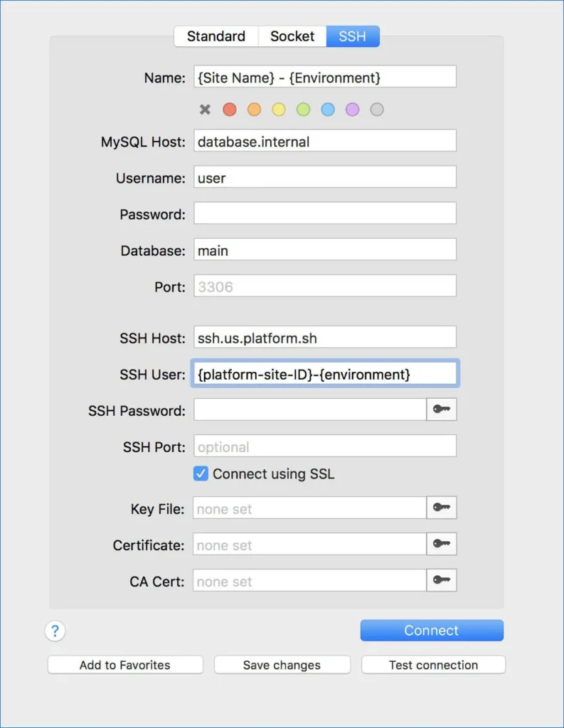Click the key icon beside CA Cert
This screenshot has width=564, height=728.
click(442, 580)
